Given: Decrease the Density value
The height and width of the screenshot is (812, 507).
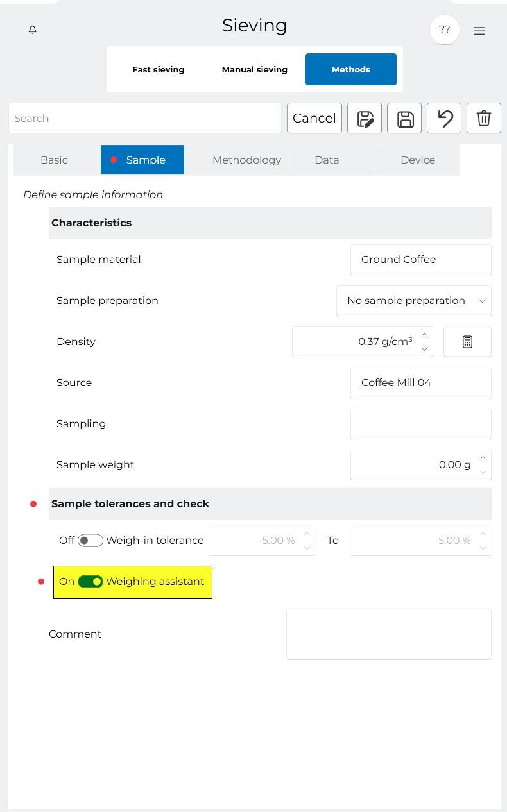Looking at the screenshot, I should pyautogui.click(x=424, y=349).
